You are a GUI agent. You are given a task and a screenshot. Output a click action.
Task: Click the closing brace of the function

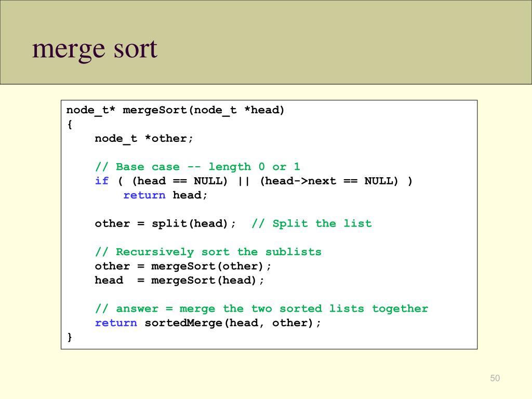tap(70, 337)
